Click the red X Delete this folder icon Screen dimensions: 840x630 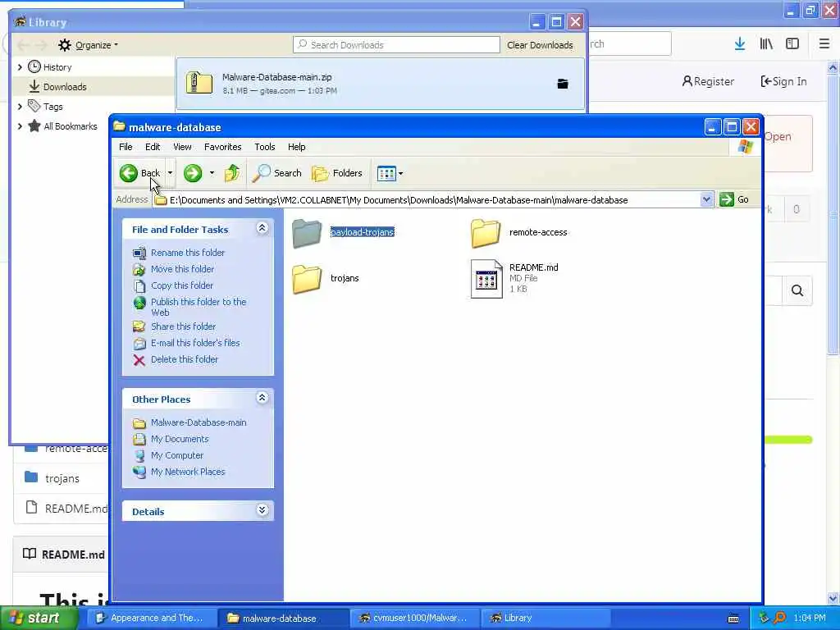click(139, 360)
